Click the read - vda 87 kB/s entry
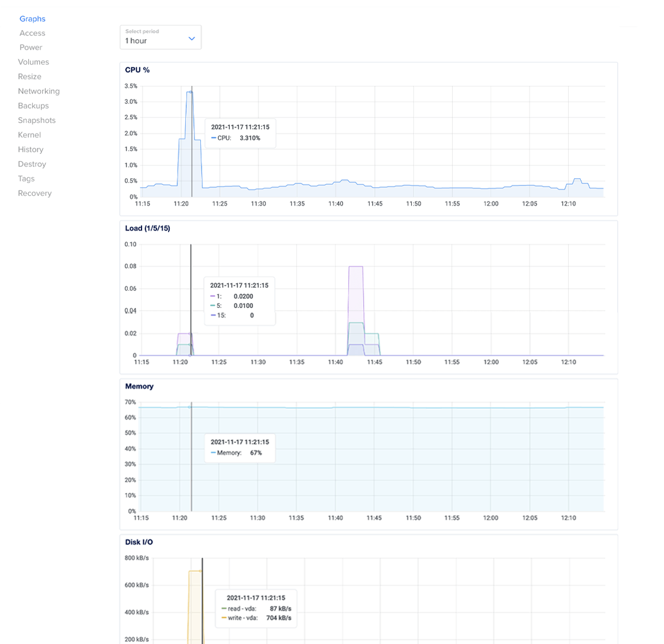Viewport: 664px width, 644px height. 256,609
